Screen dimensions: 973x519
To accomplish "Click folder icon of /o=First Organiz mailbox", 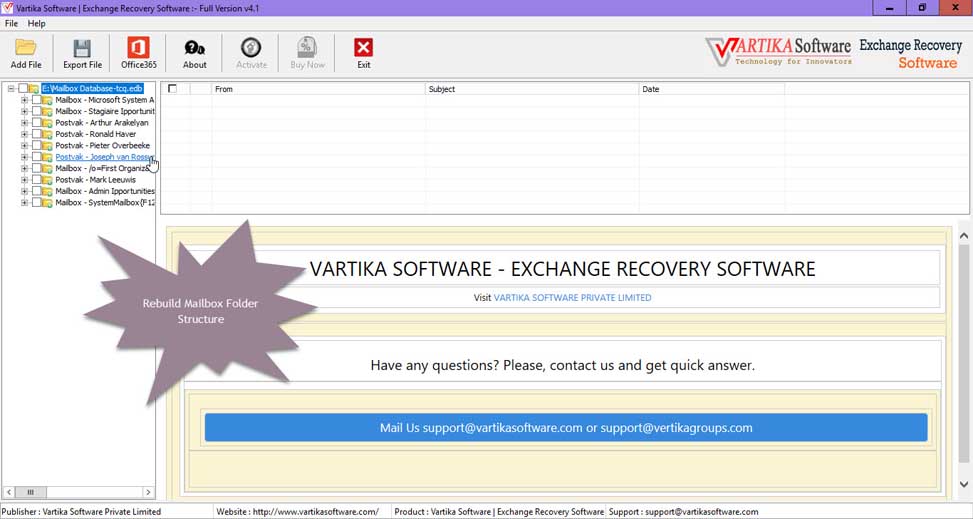I will (47, 168).
